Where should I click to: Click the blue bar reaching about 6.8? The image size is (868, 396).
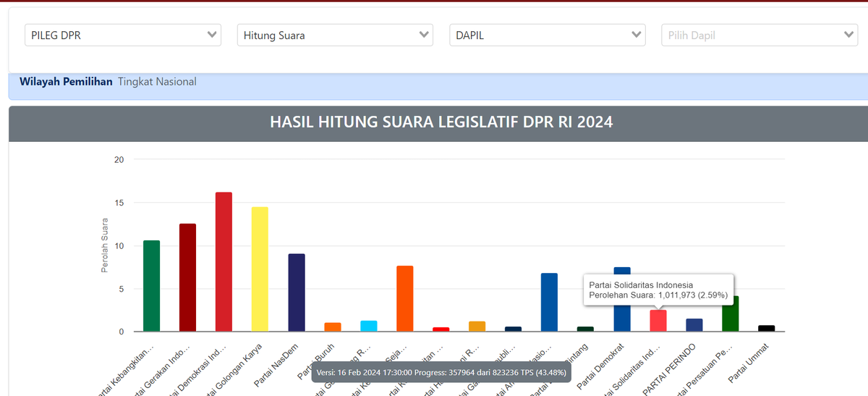[550, 303]
